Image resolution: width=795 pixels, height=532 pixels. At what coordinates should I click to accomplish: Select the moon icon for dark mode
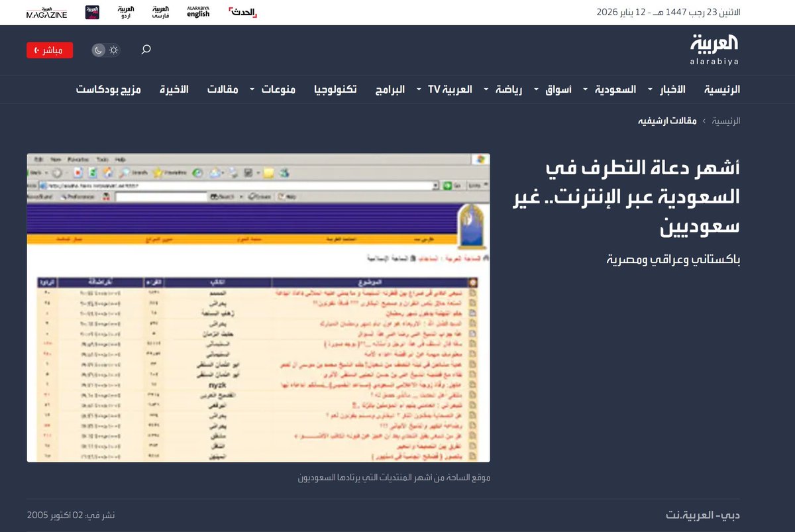tap(98, 50)
